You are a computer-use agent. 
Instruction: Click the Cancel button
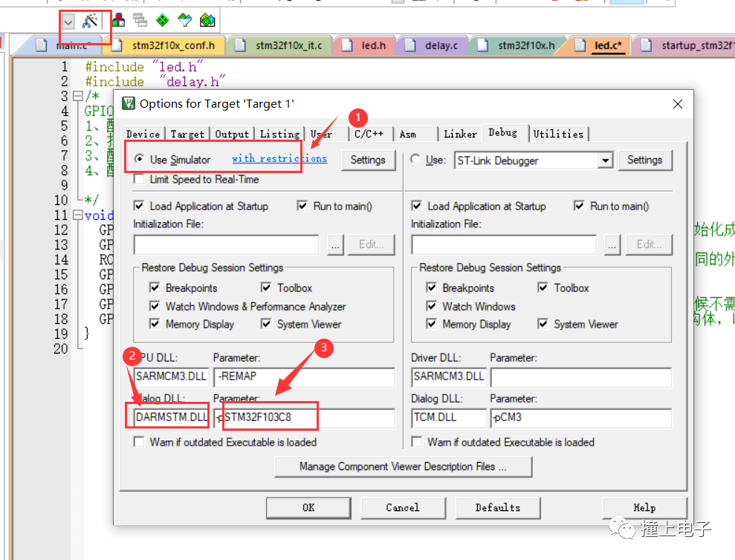pyautogui.click(x=403, y=507)
